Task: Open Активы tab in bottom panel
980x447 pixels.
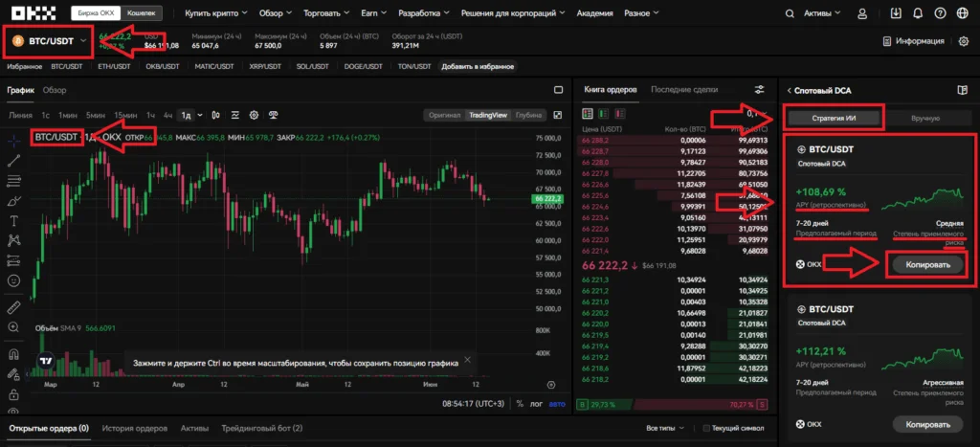Action: coord(194,428)
